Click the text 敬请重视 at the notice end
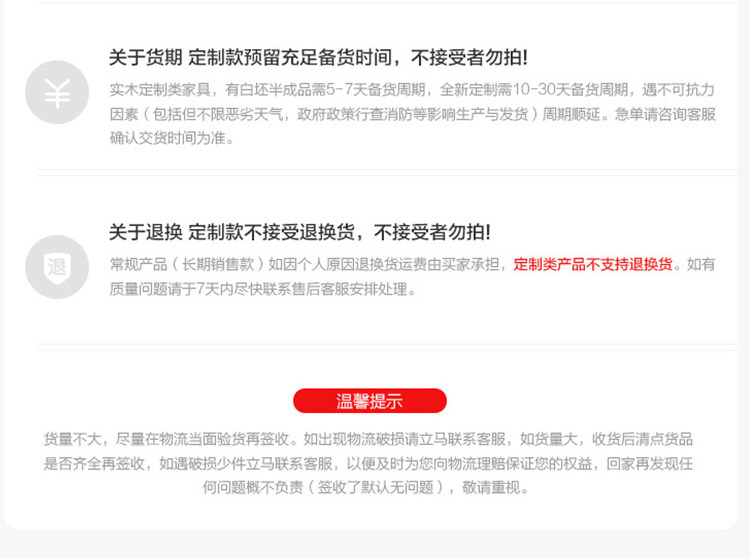Image resolution: width=750 pixels, height=559 pixels. tap(495, 488)
